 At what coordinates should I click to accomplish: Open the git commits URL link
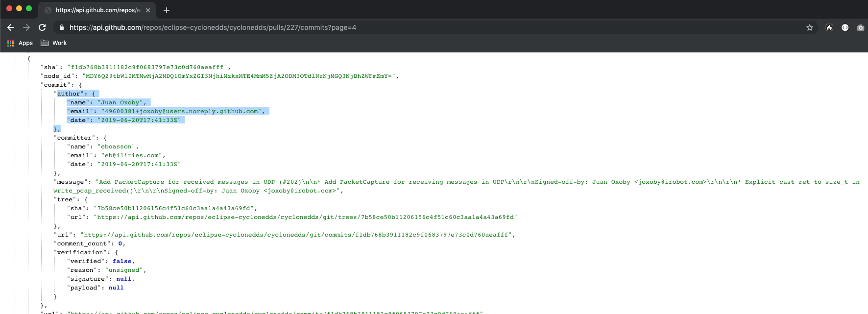tap(296, 235)
